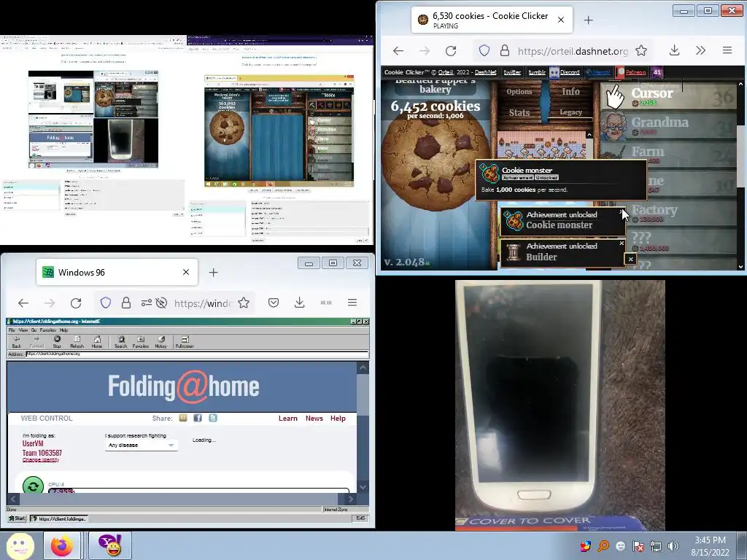Image resolution: width=747 pixels, height=560 pixels.
Task: Click the purple 41 badge in top bar
Action: pyautogui.click(x=657, y=72)
